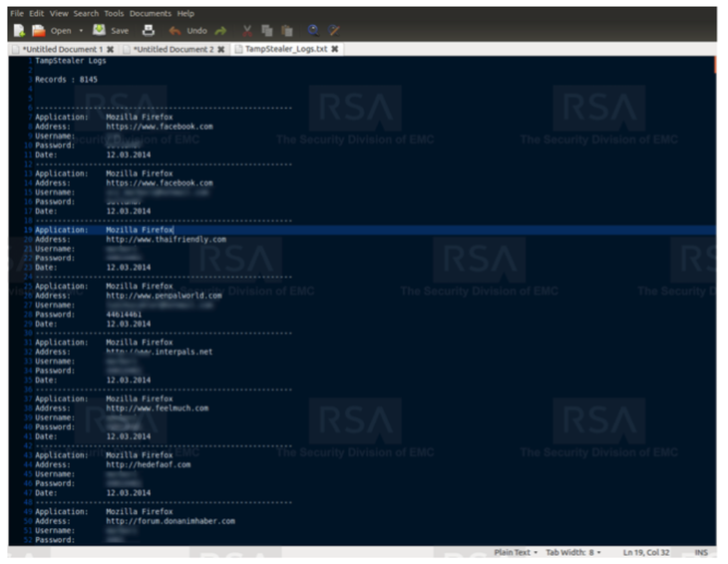Click the INS insert mode indicator
This screenshot has width=728, height=564.
point(701,552)
